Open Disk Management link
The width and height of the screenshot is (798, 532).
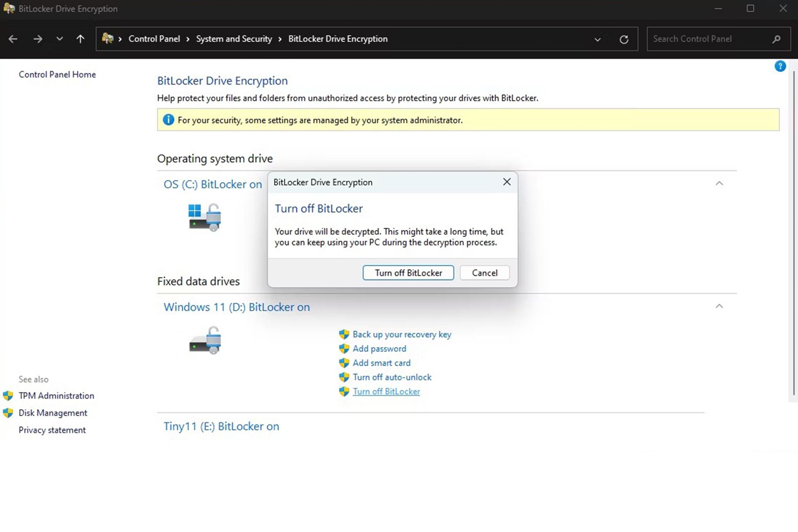pos(53,413)
